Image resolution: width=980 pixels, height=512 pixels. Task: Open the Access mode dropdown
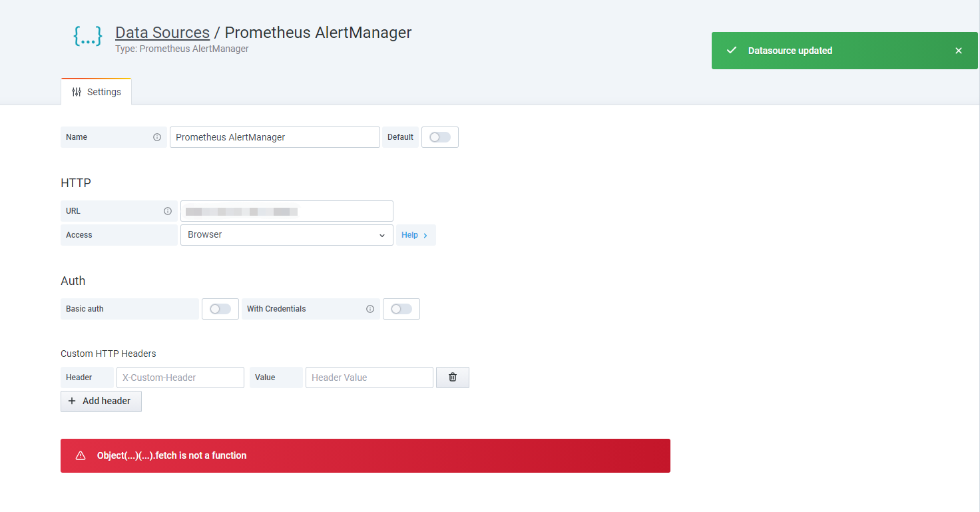[286, 234]
